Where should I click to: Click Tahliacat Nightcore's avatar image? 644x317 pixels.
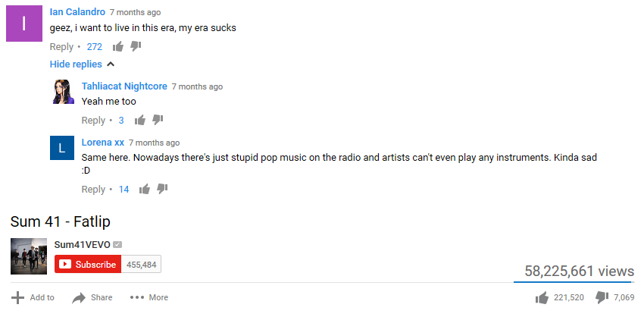point(62,92)
